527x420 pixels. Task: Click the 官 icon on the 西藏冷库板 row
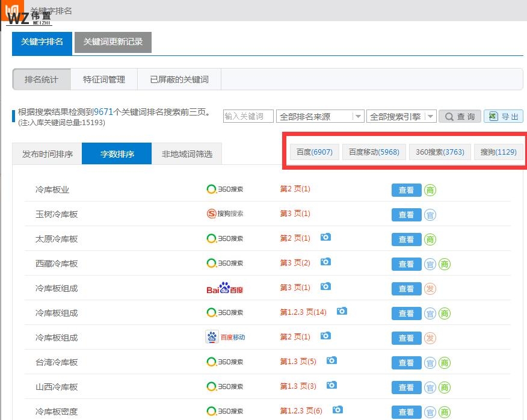[431, 264]
